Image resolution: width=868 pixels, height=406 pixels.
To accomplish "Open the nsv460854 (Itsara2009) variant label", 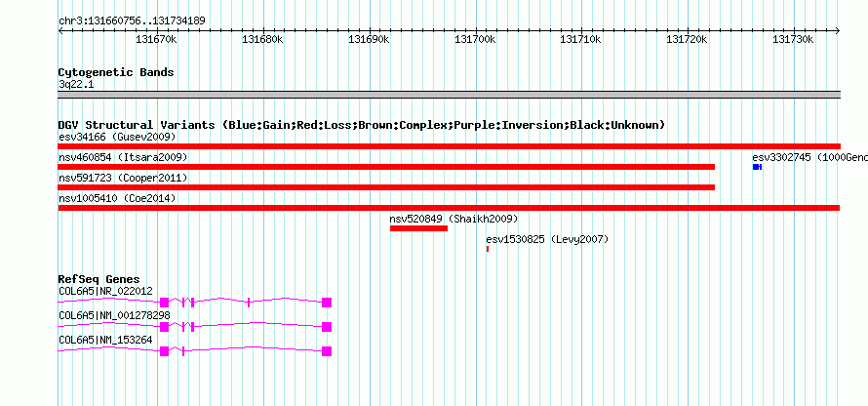I will [x=123, y=157].
